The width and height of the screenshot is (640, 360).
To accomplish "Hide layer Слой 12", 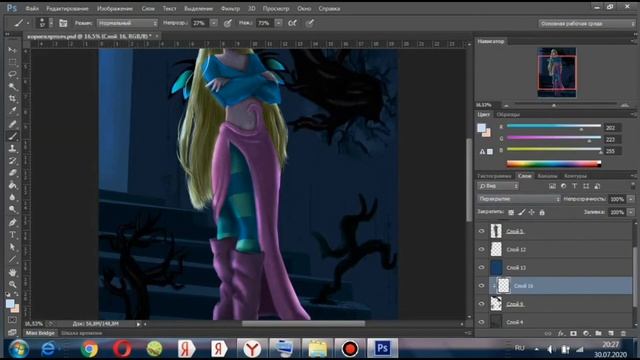I will pyautogui.click(x=481, y=249).
